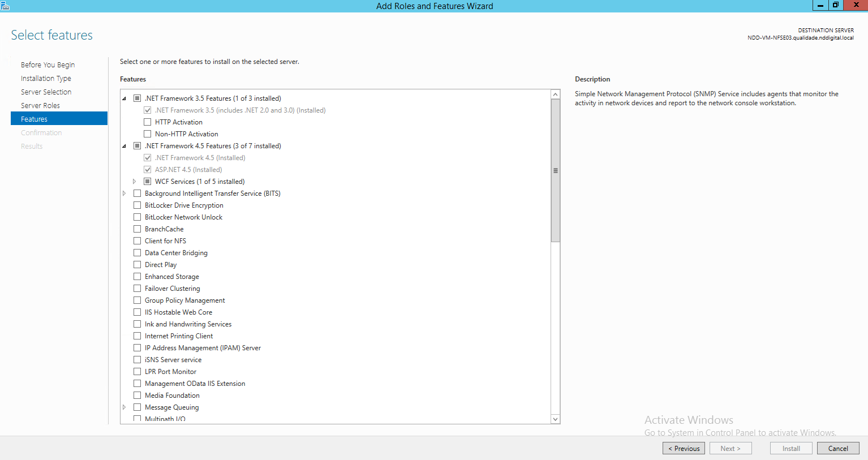Enable IIS Hostable Web Core
Viewport: 868px width, 460px height.
pyautogui.click(x=137, y=312)
